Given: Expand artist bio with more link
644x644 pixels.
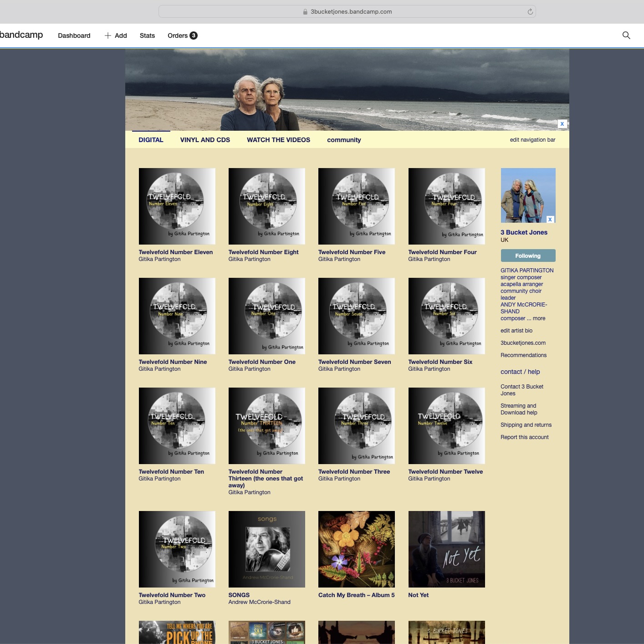Looking at the screenshot, I should tap(539, 318).
